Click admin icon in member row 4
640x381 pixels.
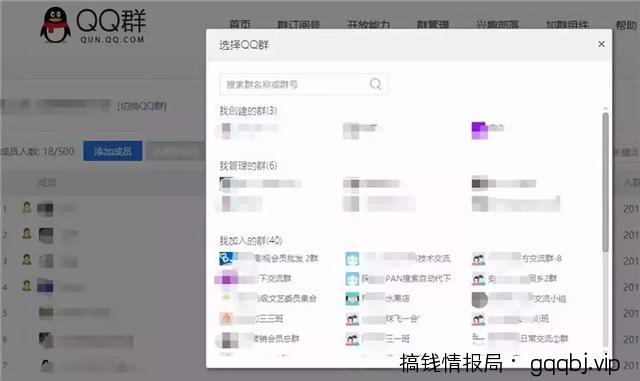[x=27, y=285]
